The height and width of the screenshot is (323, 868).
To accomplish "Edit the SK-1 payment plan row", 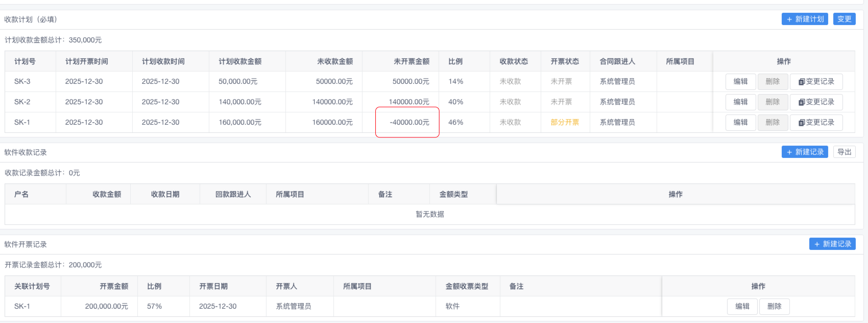I will [740, 122].
